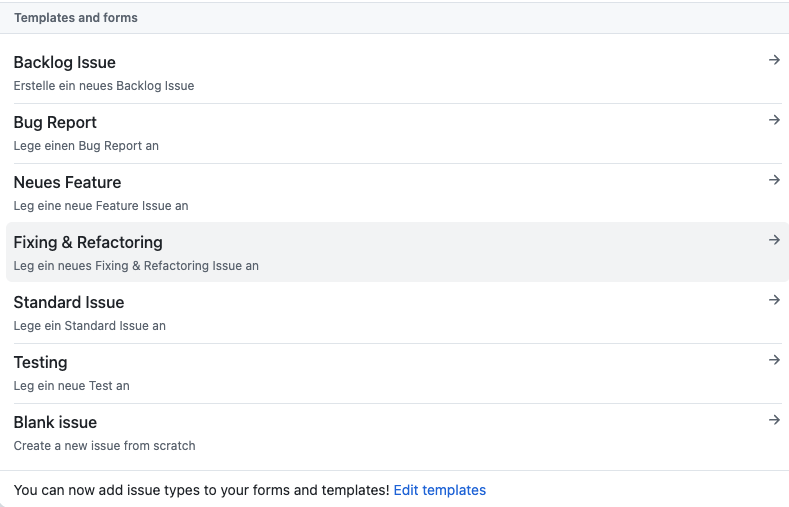This screenshot has height=507, width=789.
Task: Choose the Testing template title
Action: (40, 363)
